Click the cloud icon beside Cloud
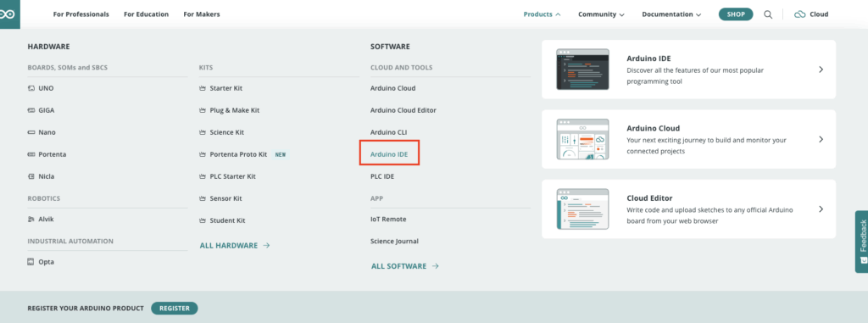868x323 pixels. pos(799,14)
